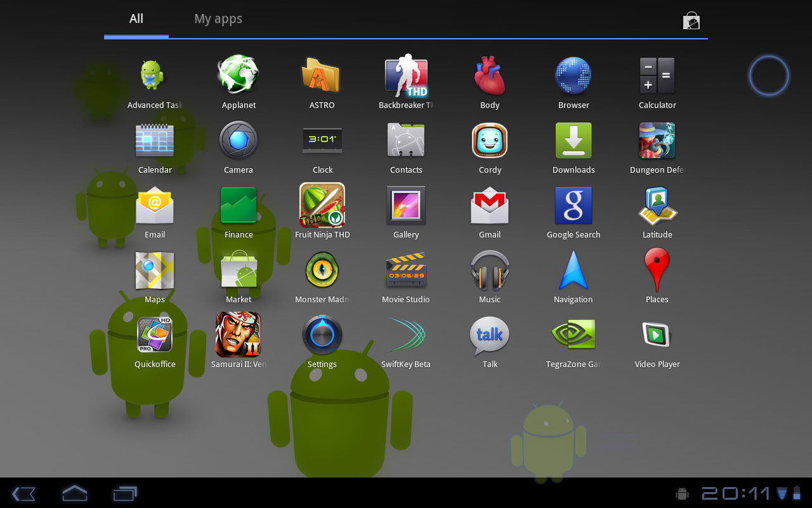
Task: Open the Gallery app
Action: pos(406,206)
